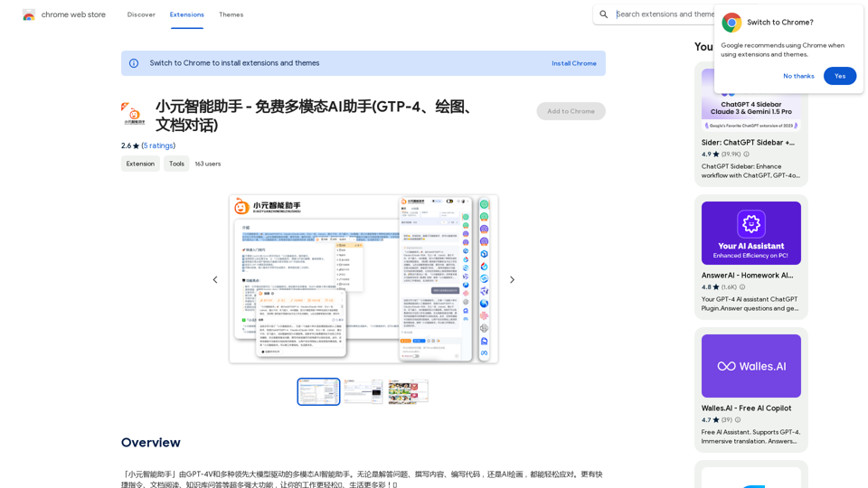Click Yes in the Switch to Chrome popup
868x488 pixels.
pos(840,76)
